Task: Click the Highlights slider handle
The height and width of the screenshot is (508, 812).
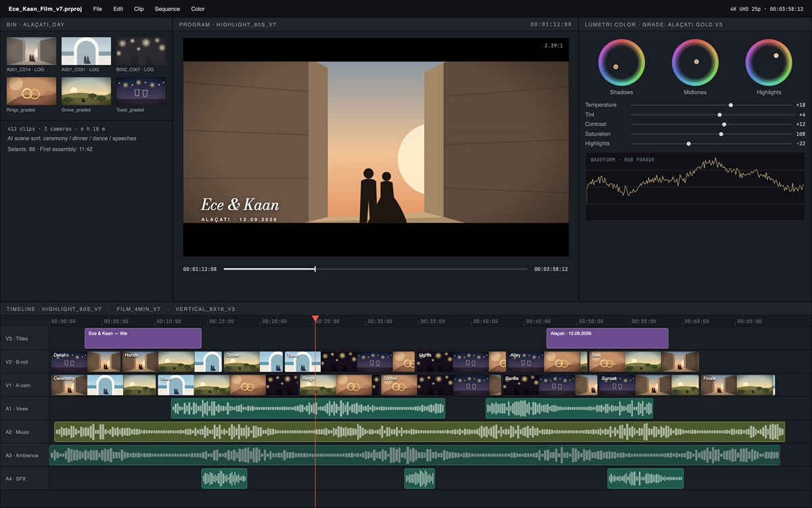Action: coord(689,144)
